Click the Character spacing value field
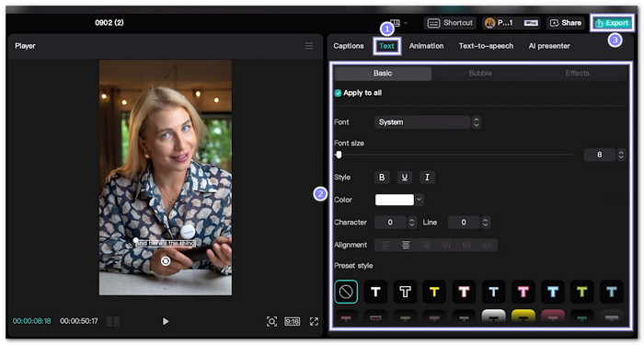 click(x=390, y=223)
